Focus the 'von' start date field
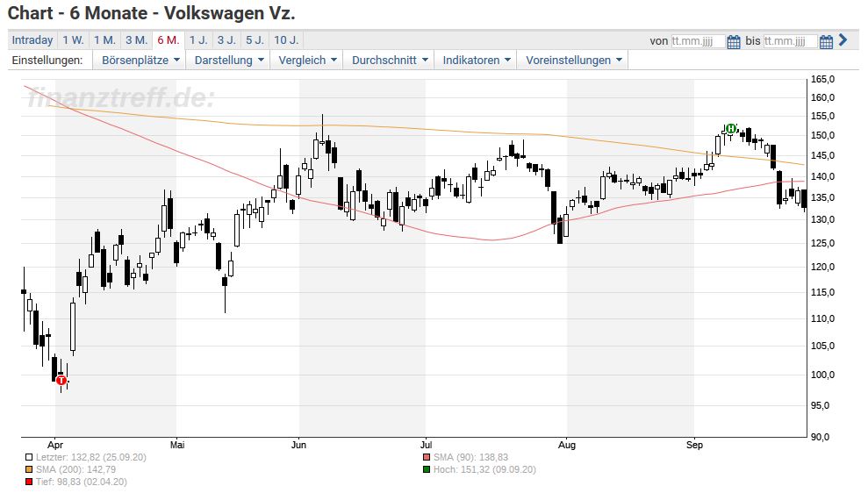This screenshot has width=868, height=493. point(698,41)
